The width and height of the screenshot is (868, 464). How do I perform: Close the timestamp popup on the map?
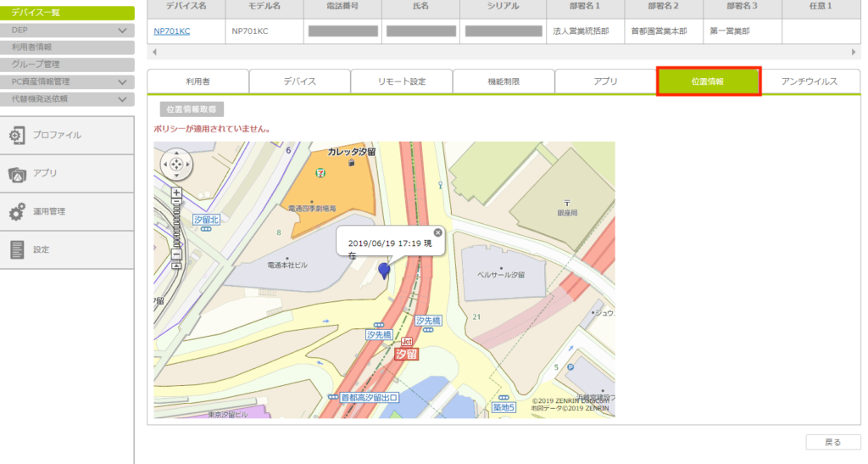click(438, 232)
